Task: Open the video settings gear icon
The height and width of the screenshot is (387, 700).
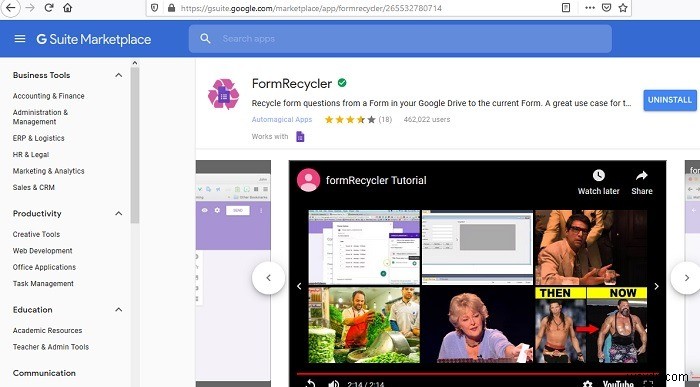Action: [588, 383]
